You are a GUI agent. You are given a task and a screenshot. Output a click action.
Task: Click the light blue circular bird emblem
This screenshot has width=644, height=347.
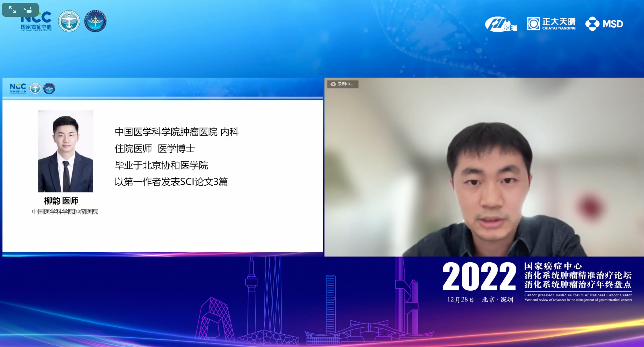[69, 21]
